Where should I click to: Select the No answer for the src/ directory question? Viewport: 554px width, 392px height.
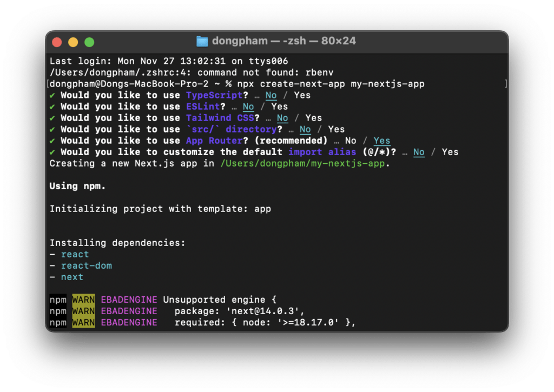tap(305, 129)
